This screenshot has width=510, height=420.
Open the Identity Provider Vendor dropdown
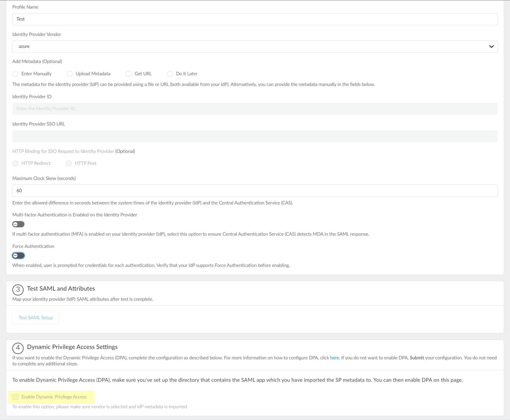pos(254,47)
